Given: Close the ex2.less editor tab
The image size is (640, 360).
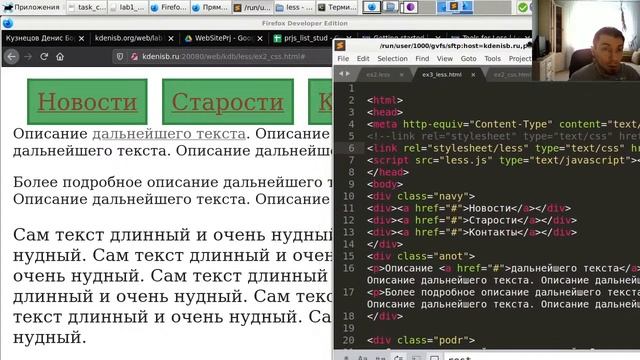Looking at the screenshot, I should pos(402,75).
